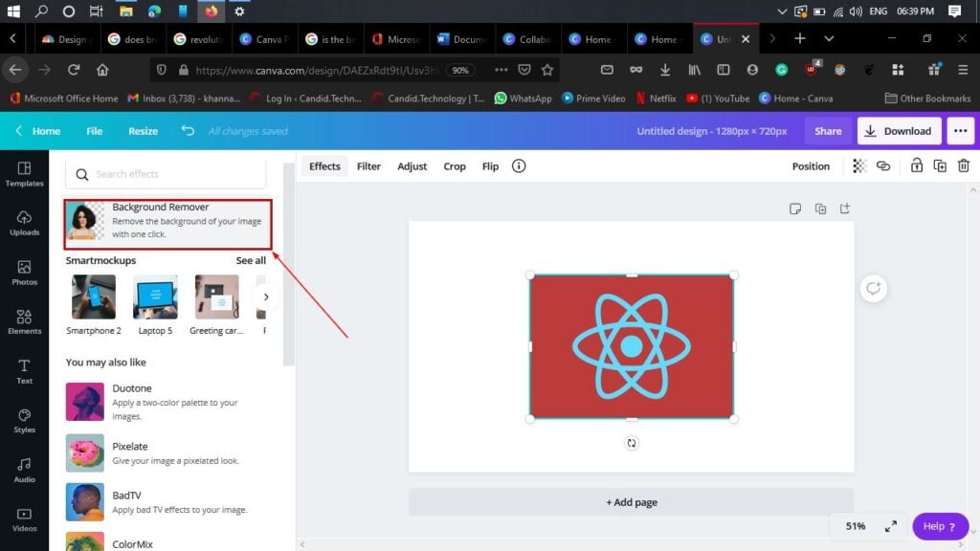Image resolution: width=980 pixels, height=551 pixels.
Task: Click the Share button
Action: point(828,130)
